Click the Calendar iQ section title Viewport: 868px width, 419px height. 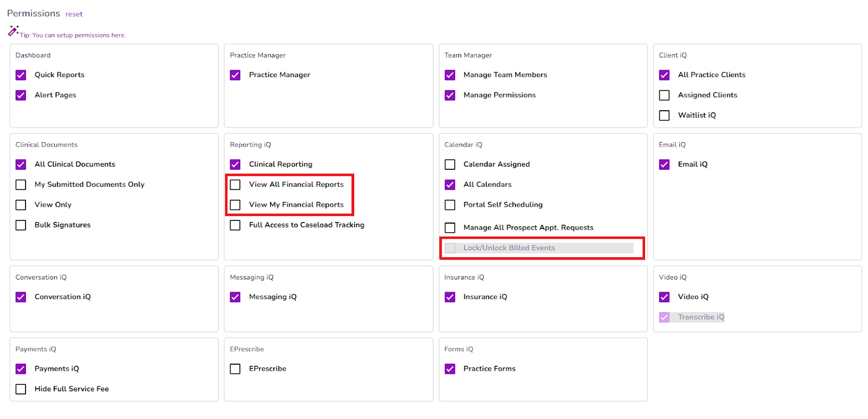(x=463, y=145)
